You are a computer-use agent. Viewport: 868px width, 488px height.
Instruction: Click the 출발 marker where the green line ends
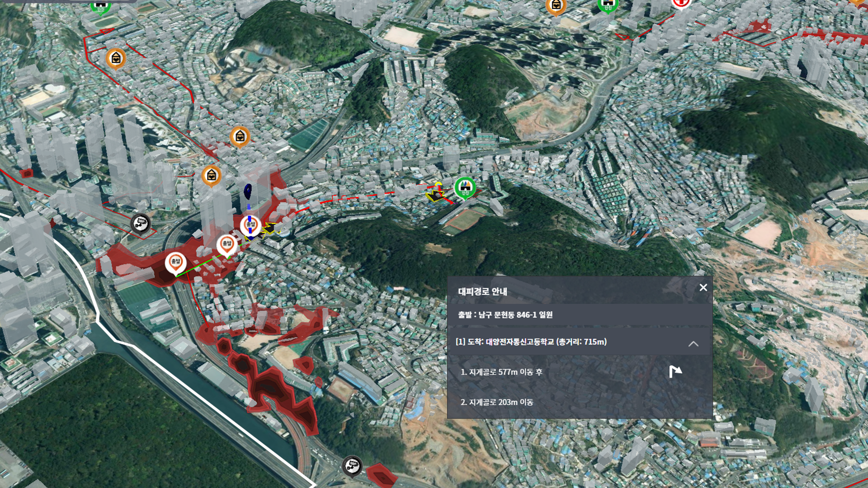227,244
